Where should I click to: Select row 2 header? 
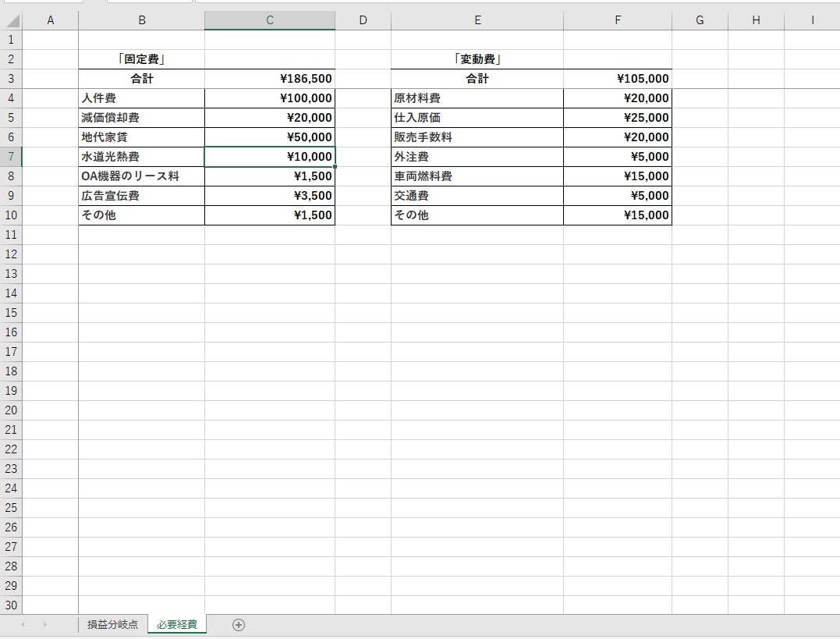[x=11, y=59]
